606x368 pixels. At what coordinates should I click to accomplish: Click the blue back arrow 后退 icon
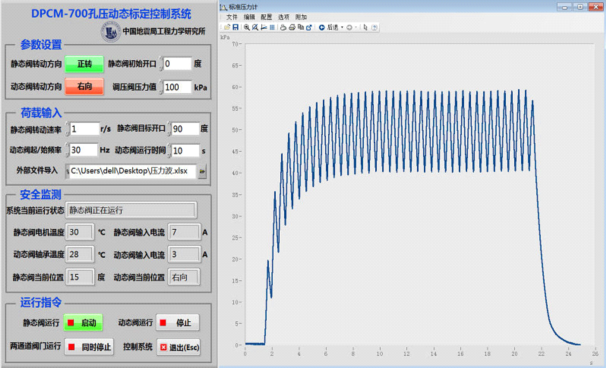(x=322, y=27)
